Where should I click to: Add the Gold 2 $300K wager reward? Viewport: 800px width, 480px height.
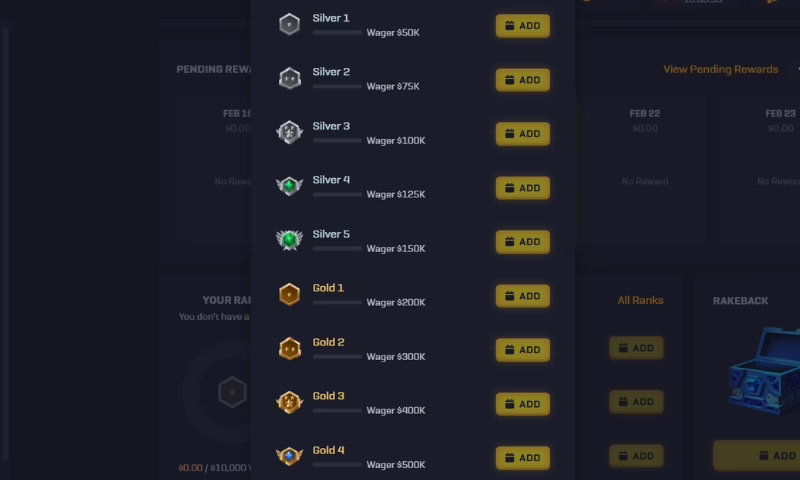point(522,350)
